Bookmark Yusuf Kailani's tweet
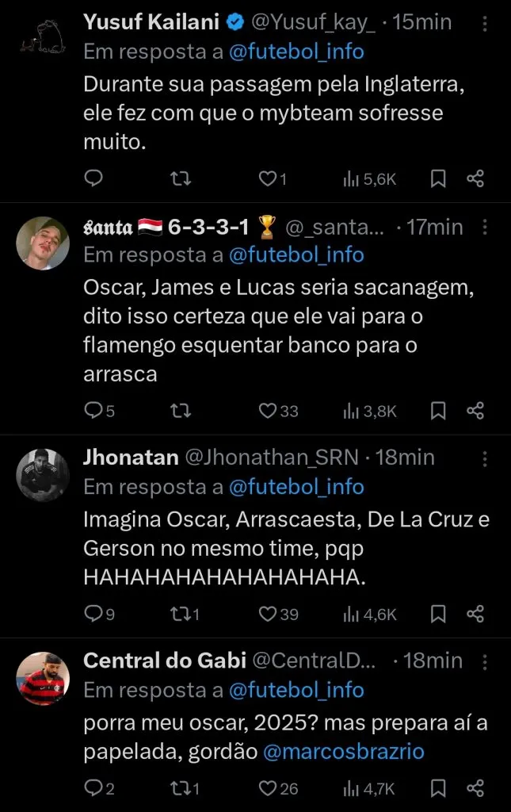This screenshot has height=812, width=511. pos(437,179)
